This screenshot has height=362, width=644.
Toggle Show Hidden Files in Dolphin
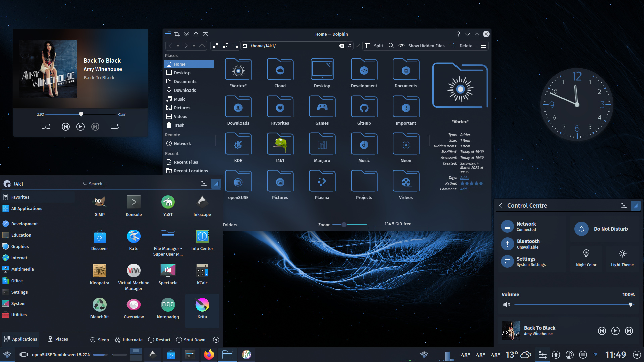(x=422, y=46)
